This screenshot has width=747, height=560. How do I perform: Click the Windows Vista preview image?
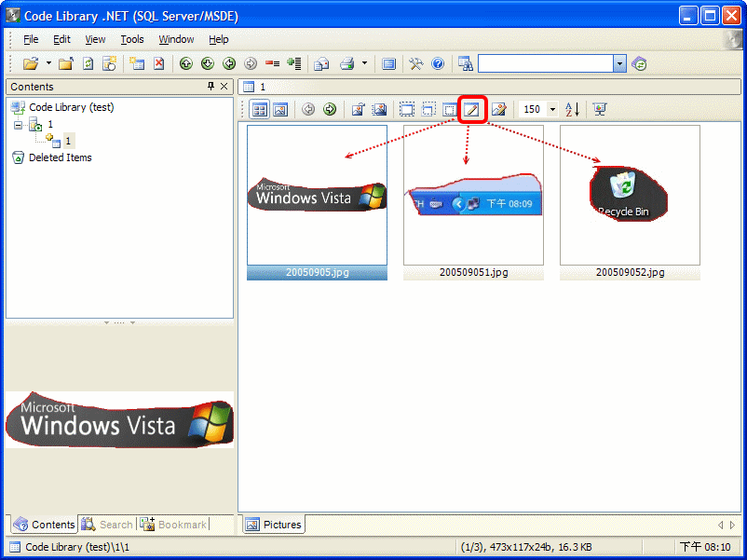119,420
